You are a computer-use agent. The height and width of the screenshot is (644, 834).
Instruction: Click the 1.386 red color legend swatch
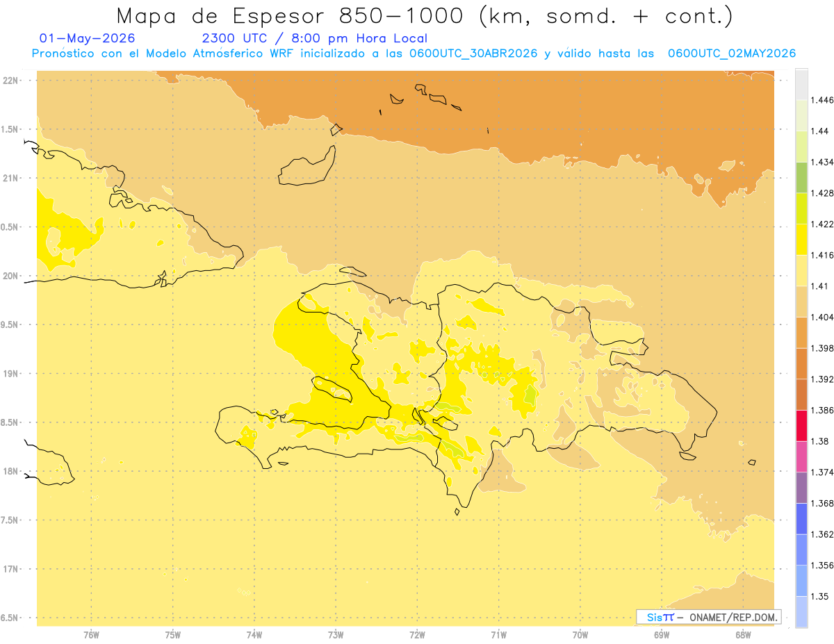(x=801, y=426)
